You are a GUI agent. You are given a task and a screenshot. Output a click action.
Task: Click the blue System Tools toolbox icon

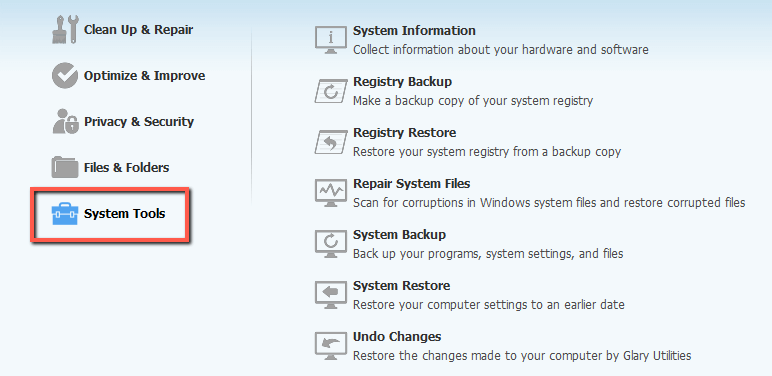tap(65, 215)
